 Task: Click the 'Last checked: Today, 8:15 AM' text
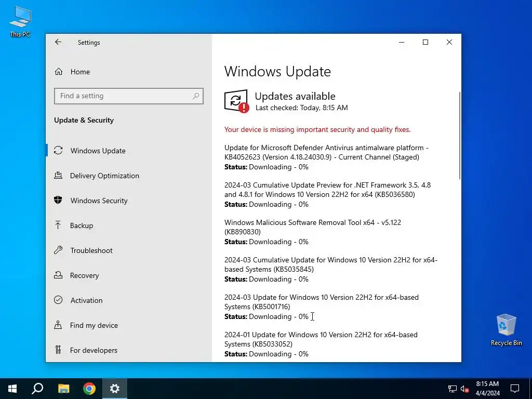302,108
